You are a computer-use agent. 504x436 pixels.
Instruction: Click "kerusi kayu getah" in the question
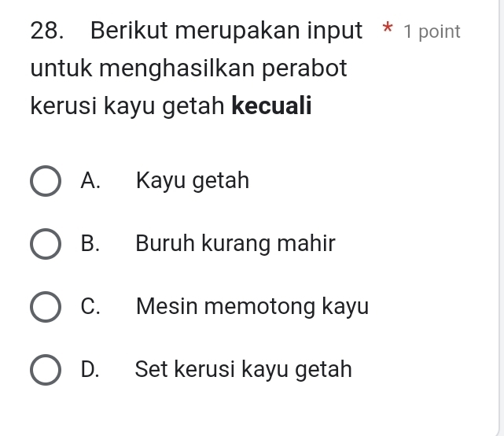(x=127, y=105)
